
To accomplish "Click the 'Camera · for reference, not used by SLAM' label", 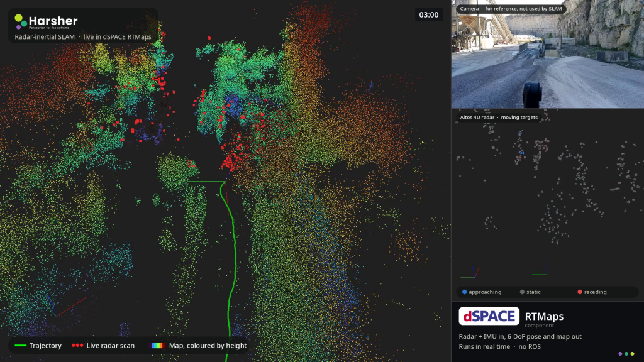I will 511,9.
